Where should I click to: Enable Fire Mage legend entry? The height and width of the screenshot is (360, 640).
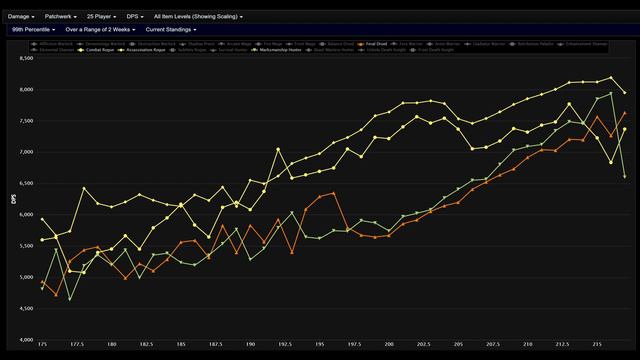click(x=269, y=44)
